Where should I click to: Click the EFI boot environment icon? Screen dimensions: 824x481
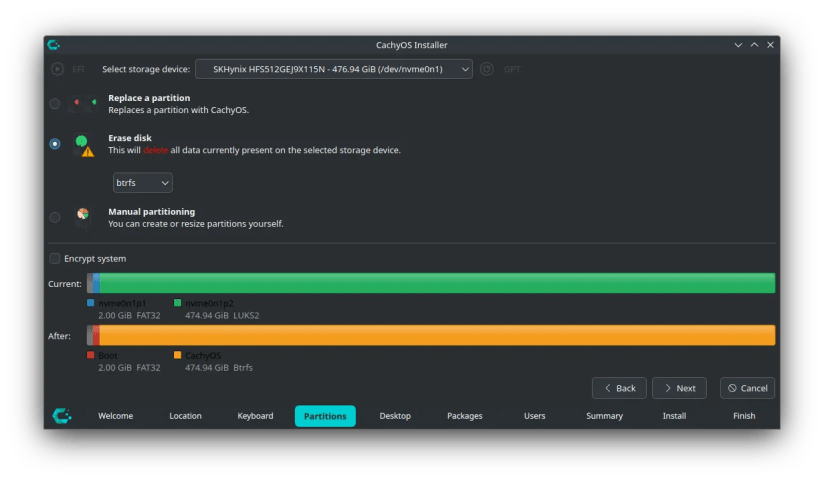tap(57, 69)
